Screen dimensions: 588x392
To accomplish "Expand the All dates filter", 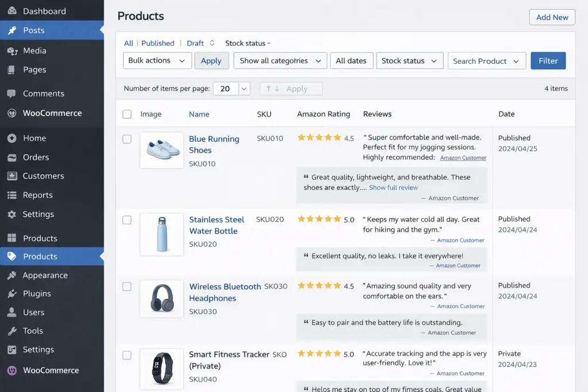I will 351,60.
